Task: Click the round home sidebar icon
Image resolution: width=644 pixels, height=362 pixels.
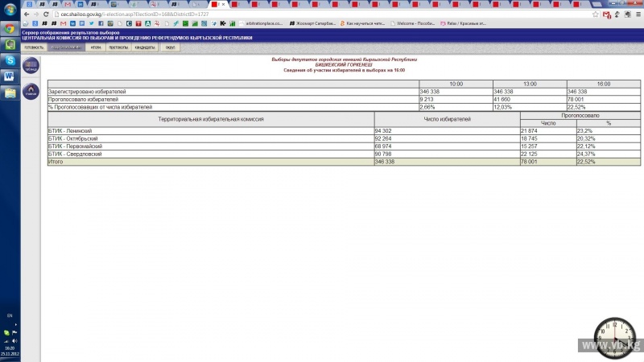Action: click(x=31, y=91)
